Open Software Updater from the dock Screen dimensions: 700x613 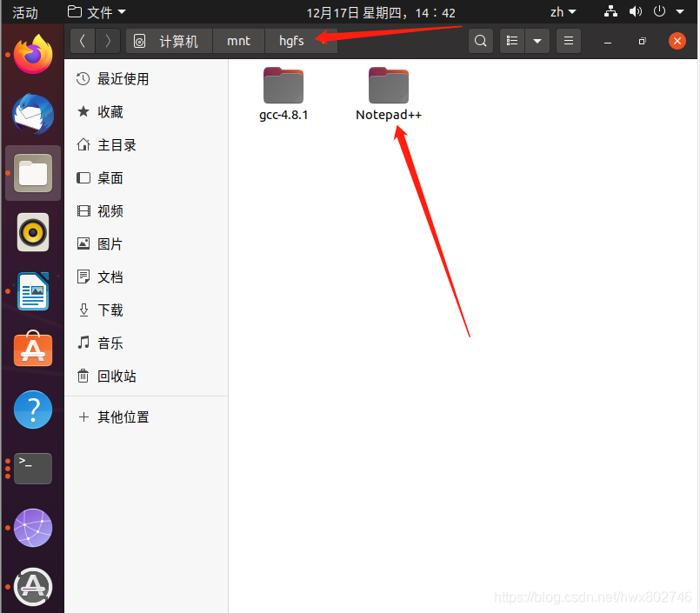click(32, 587)
